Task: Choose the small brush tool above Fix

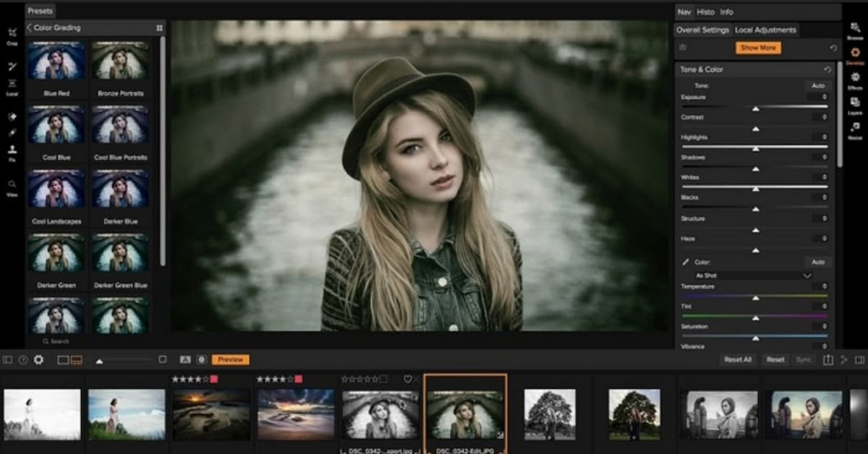Action: pos(12,133)
